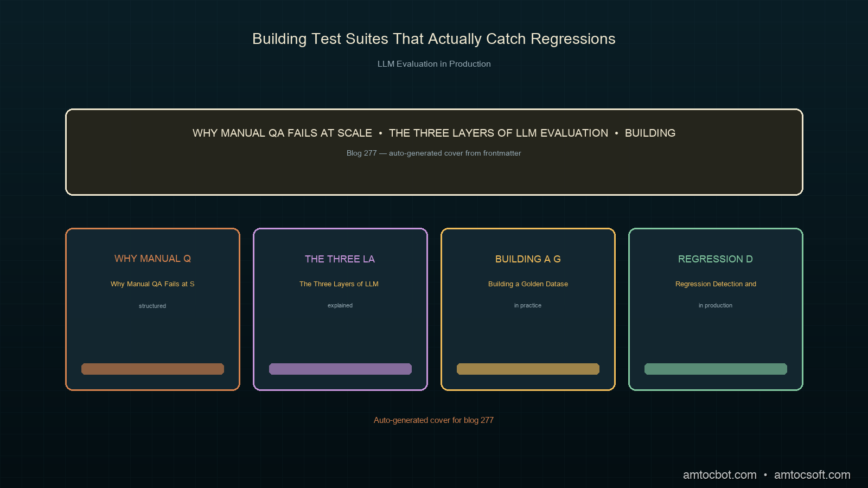Select the Blog 277 auto-generated cover caption
The image size is (868, 488).
(434, 153)
